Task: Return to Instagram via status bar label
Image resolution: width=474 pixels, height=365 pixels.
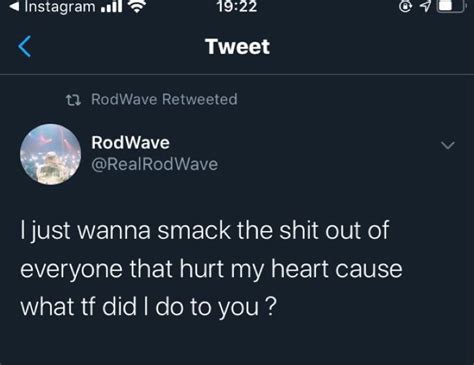Action: 60,7
